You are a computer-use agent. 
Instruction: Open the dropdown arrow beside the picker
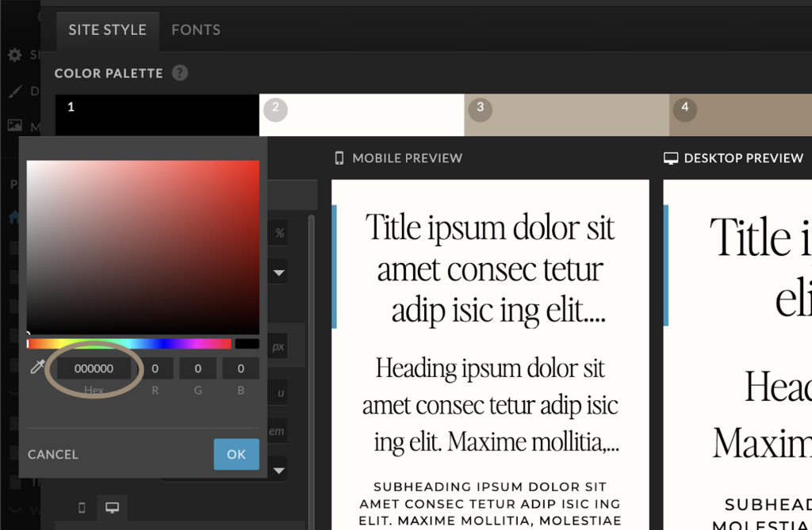tap(278, 273)
